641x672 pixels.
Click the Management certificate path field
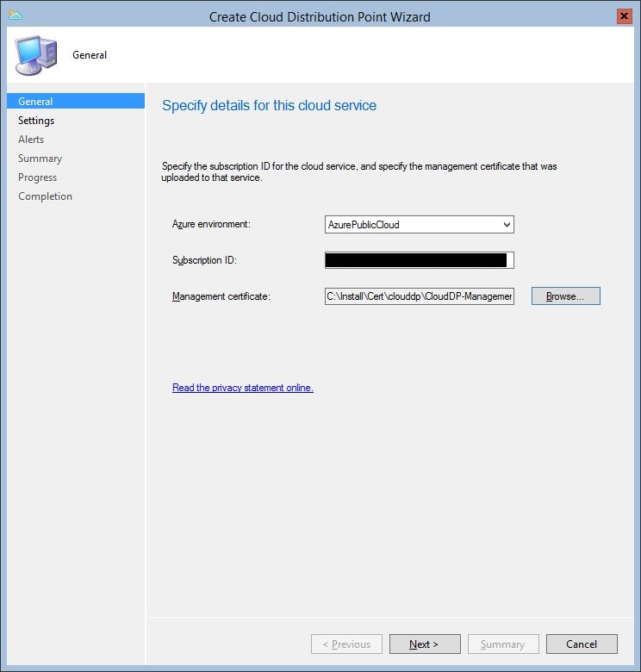[x=419, y=296]
